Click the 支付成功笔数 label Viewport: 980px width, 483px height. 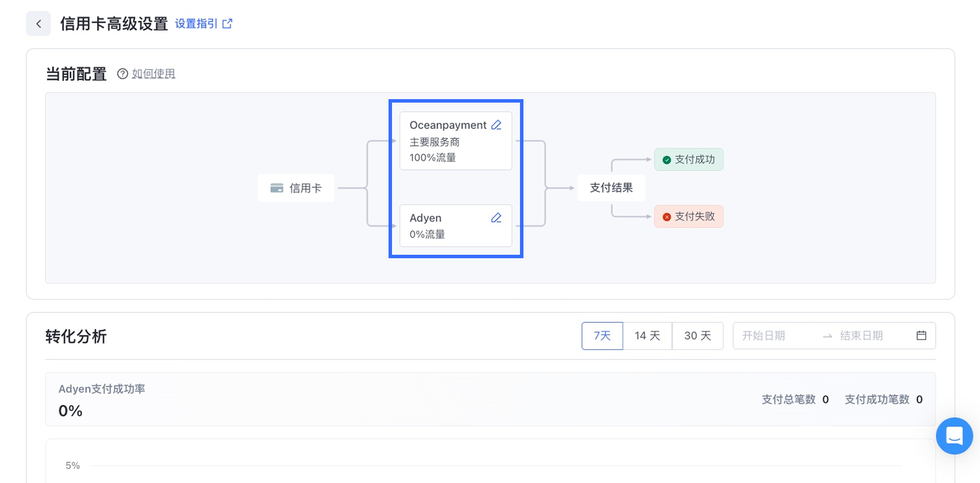click(x=877, y=399)
